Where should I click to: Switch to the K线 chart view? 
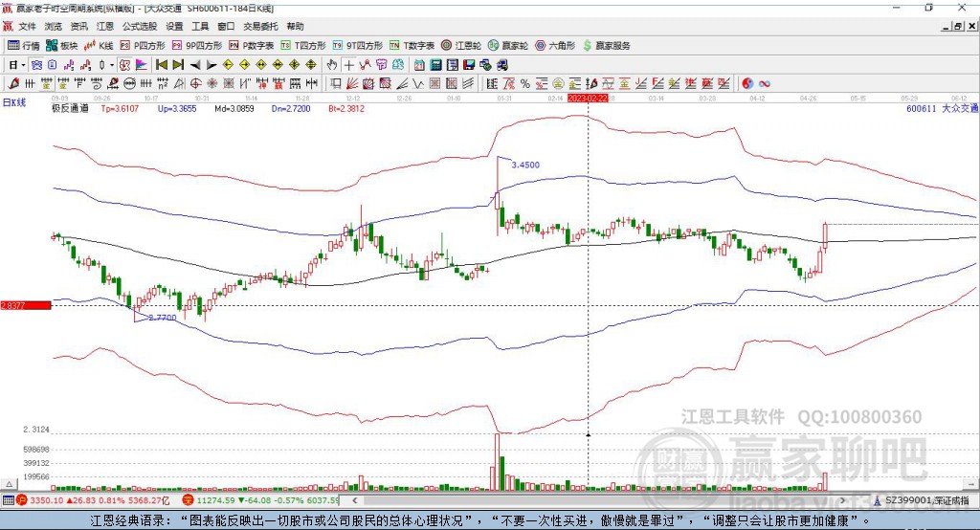pyautogui.click(x=99, y=46)
